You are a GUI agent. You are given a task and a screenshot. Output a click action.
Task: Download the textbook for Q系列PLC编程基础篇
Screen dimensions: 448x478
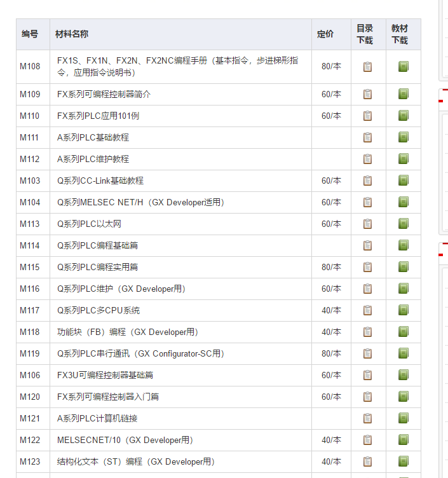403,245
